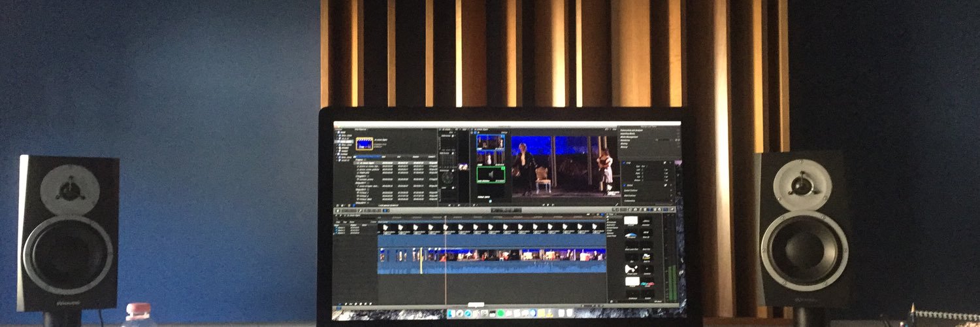Click the timecode display in center toolbar
The width and height of the screenshot is (980, 327).
pos(506,210)
